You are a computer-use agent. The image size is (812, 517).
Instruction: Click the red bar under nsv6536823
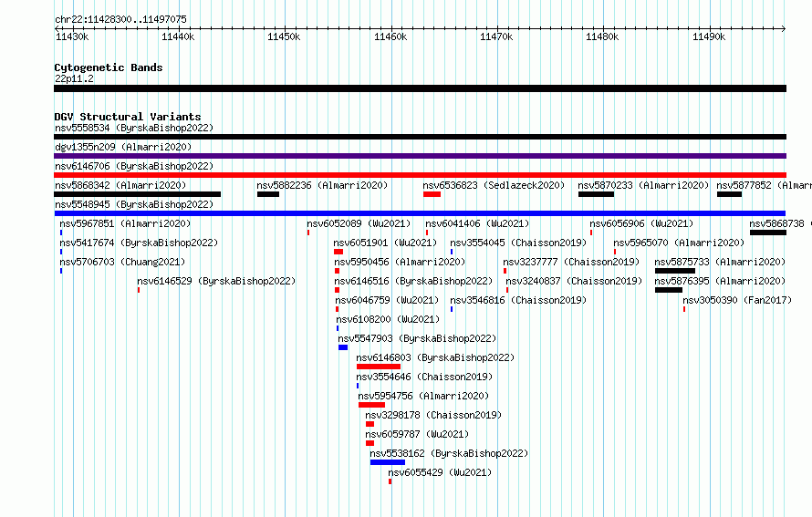[432, 194]
